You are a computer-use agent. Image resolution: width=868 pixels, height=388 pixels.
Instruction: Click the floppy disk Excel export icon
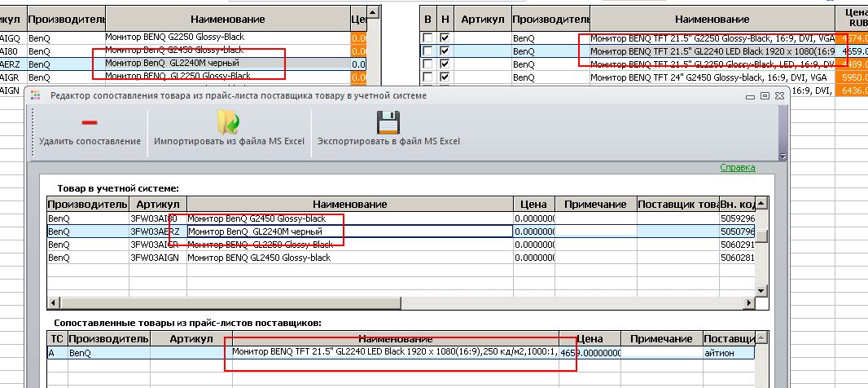coord(388,122)
